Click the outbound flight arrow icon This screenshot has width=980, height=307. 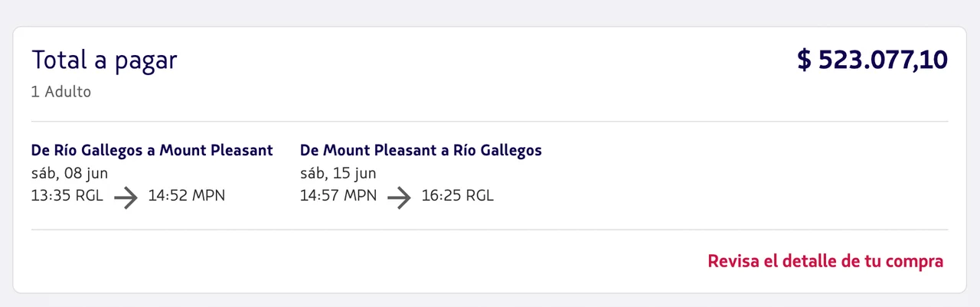(126, 197)
